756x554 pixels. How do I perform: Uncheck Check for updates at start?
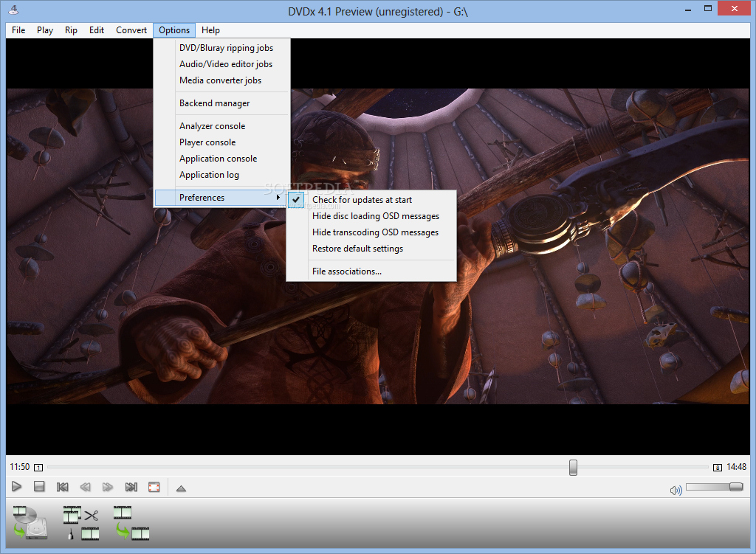[x=362, y=199]
